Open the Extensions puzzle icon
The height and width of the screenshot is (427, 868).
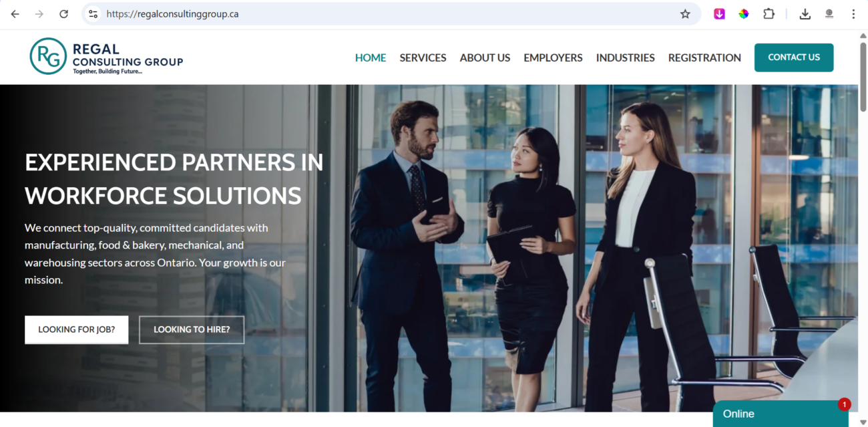[769, 14]
